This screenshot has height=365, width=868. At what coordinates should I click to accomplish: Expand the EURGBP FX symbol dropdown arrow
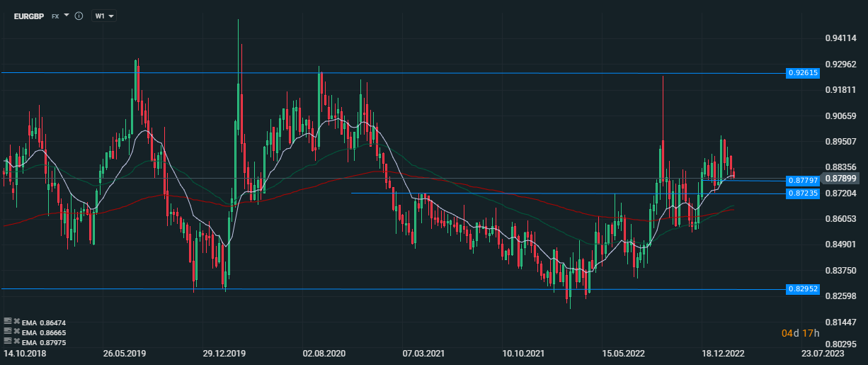tap(66, 16)
